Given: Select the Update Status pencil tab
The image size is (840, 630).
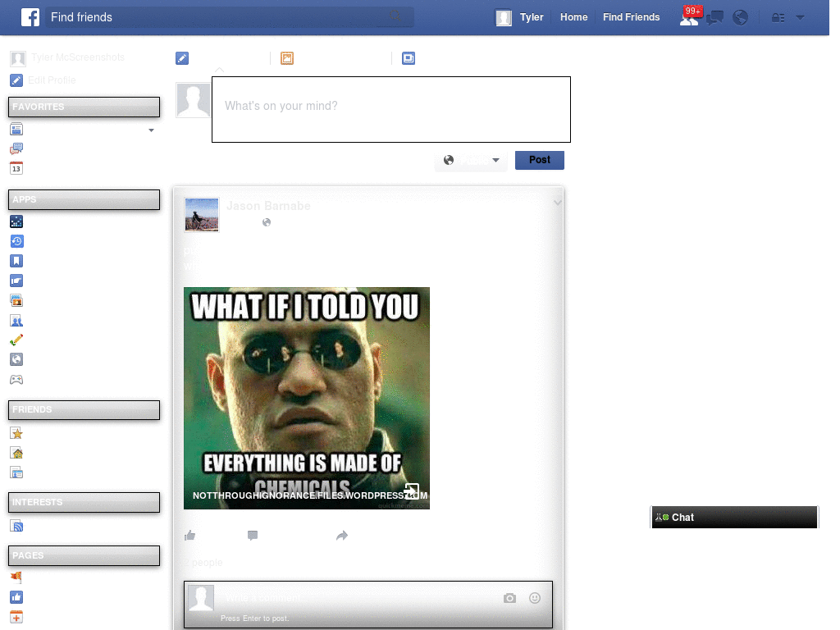Looking at the screenshot, I should [182, 58].
